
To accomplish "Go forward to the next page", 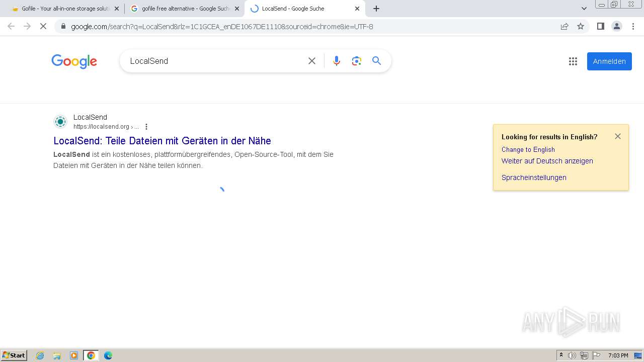I will (27, 26).
